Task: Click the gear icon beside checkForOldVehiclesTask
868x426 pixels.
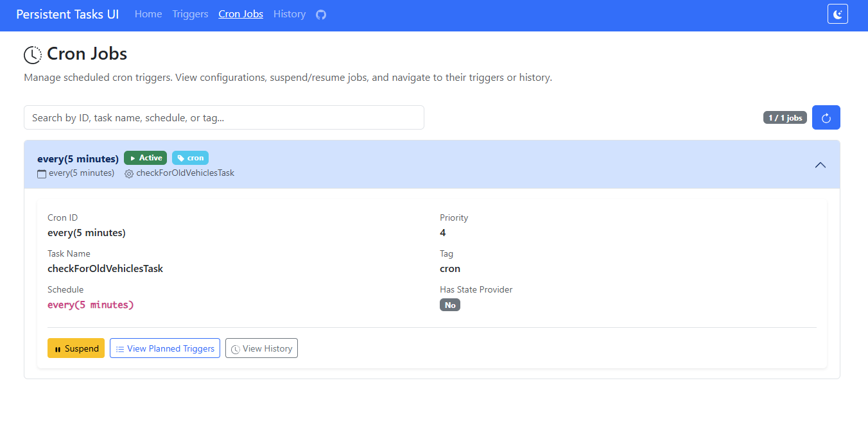Action: click(x=129, y=173)
